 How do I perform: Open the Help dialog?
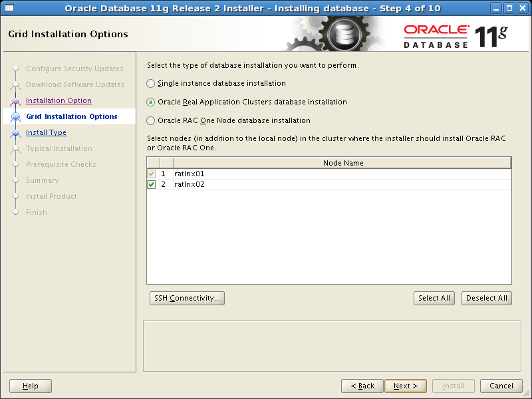click(x=31, y=386)
